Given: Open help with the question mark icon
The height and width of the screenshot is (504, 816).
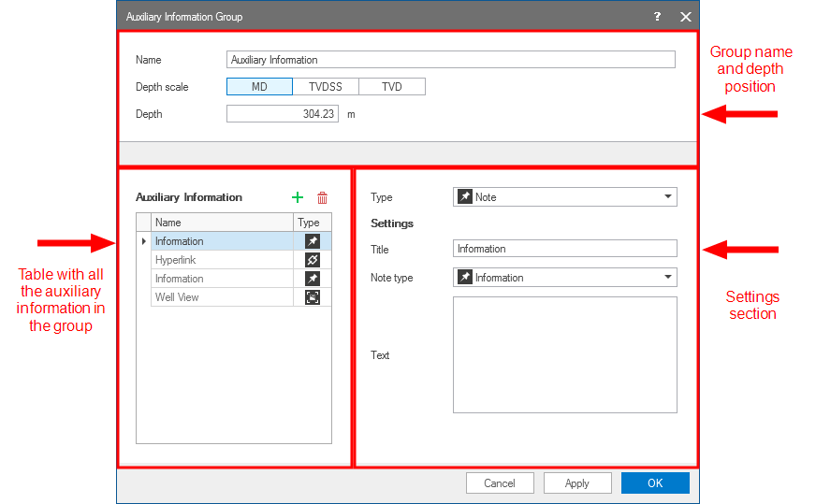Looking at the screenshot, I should [657, 17].
